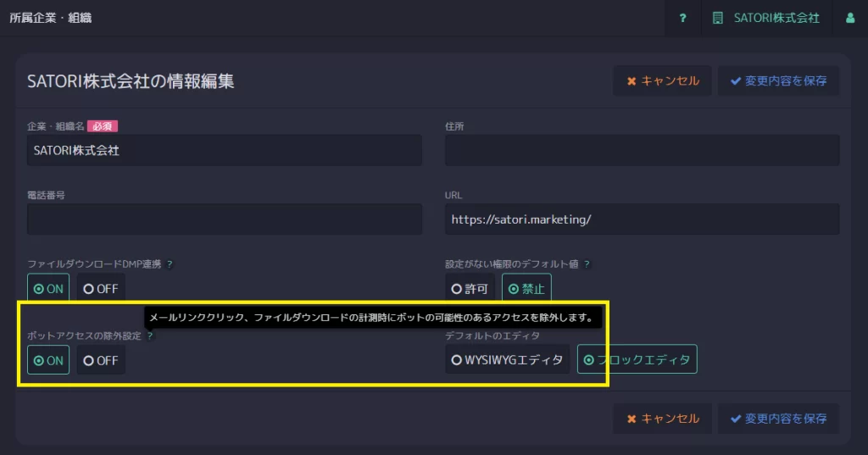Open the user profile icon in top bar

tap(849, 19)
